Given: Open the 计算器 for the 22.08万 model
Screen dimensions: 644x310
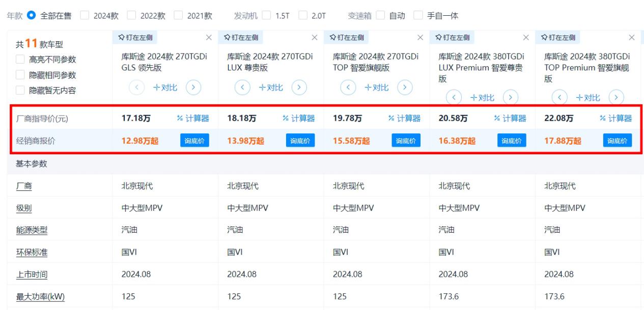Looking at the screenshot, I should click(616, 119).
